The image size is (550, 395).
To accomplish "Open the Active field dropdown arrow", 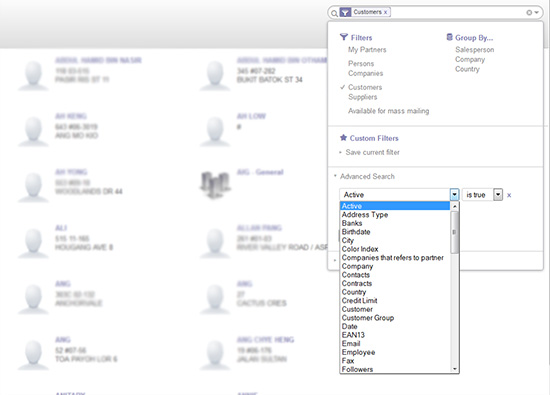I will click(x=454, y=195).
